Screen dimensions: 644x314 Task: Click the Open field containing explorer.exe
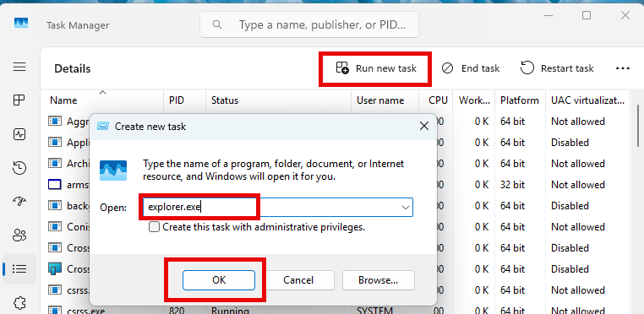[277, 208]
